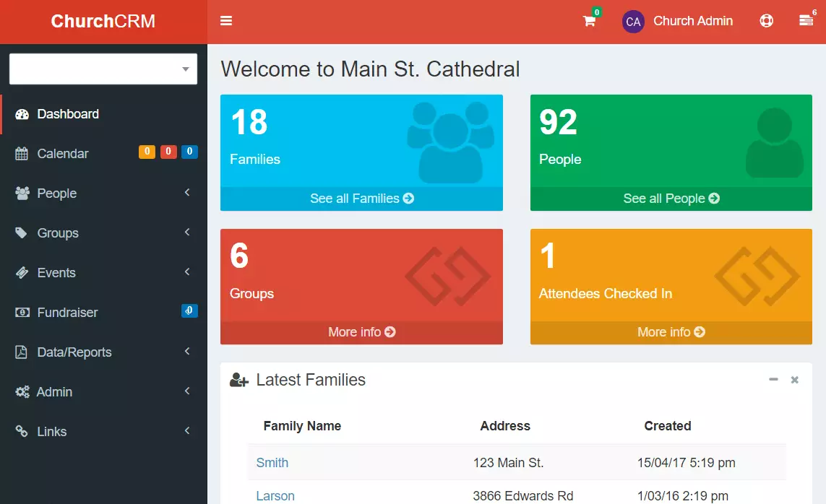Click the arrow icon after See all Families
This screenshot has width=826, height=504.
(408, 199)
